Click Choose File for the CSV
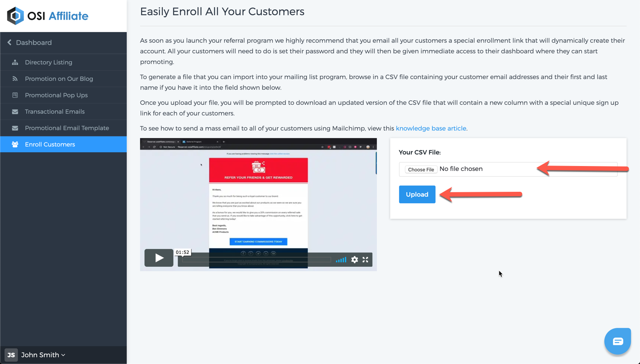 pos(421,170)
